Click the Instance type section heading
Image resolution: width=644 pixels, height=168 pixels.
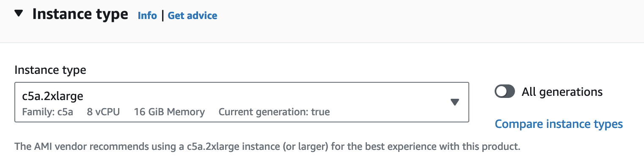[80, 14]
